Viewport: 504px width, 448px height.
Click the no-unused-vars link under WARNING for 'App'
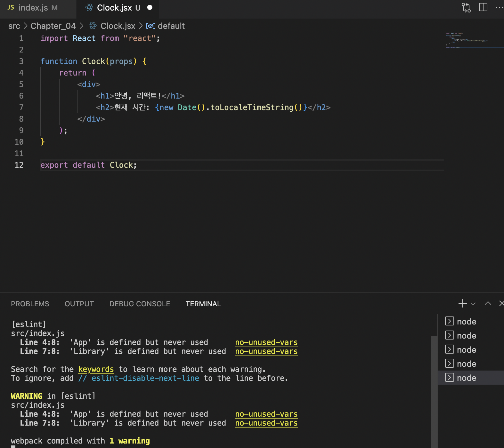pyautogui.click(x=266, y=414)
